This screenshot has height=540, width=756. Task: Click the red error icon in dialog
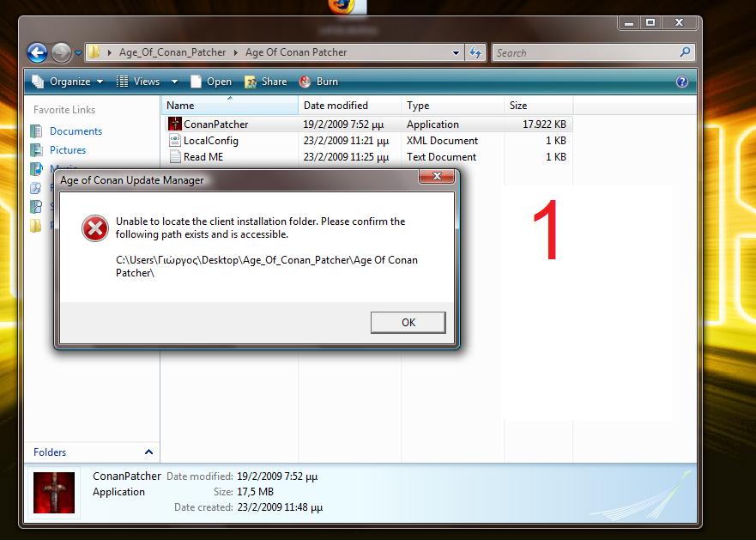[95, 228]
